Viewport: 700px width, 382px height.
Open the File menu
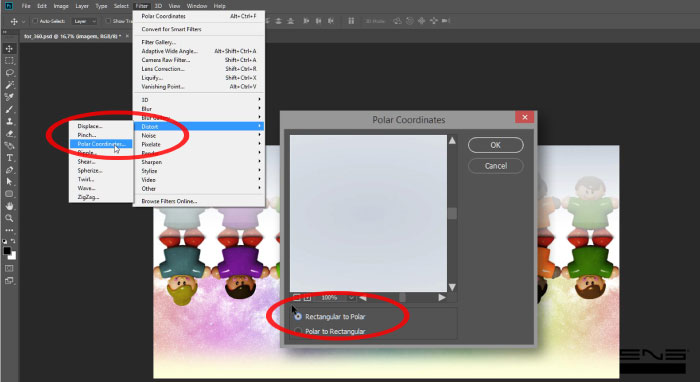26,6
